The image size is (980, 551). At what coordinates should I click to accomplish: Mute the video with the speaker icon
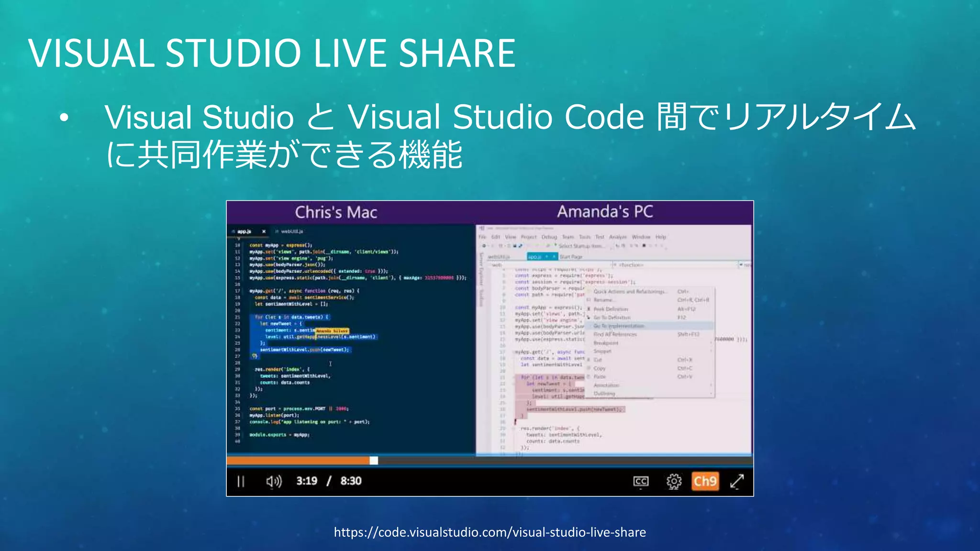[274, 481]
